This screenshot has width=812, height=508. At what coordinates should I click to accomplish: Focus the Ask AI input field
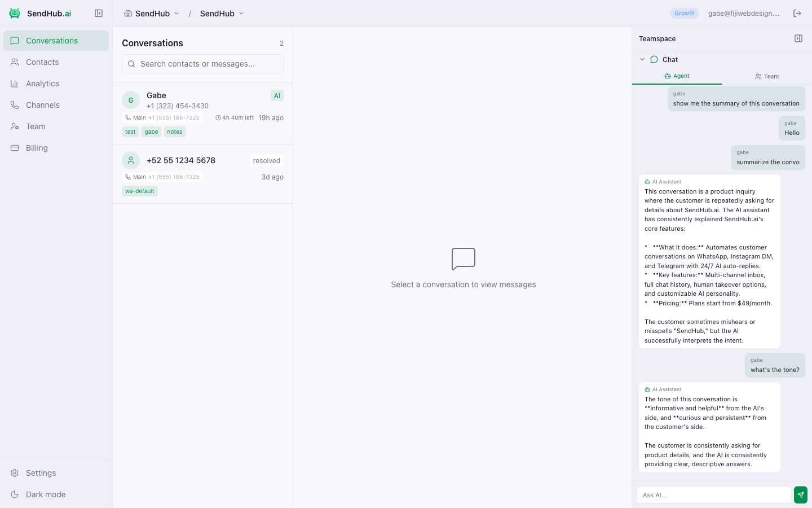tap(714, 495)
